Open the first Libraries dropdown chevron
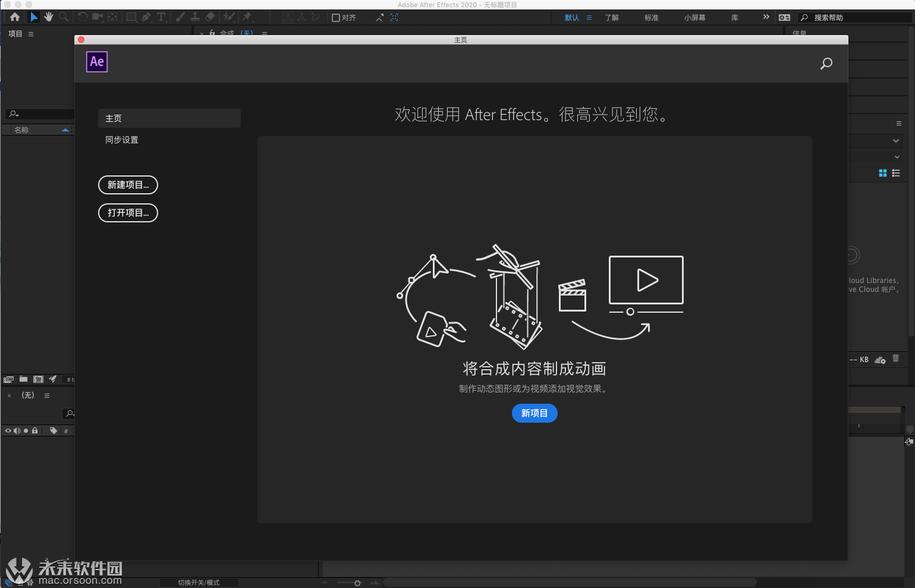Viewport: 915px width, 588px height. (x=896, y=141)
